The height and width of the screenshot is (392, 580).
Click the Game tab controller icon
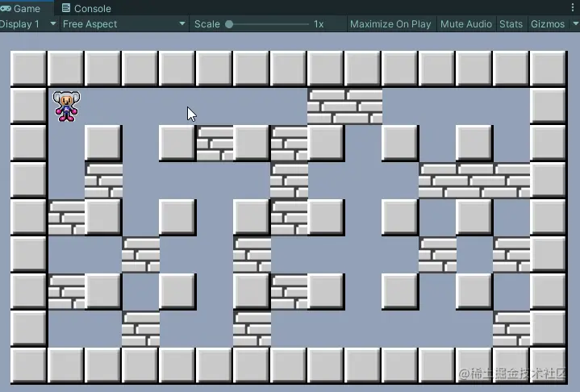tap(6, 8)
